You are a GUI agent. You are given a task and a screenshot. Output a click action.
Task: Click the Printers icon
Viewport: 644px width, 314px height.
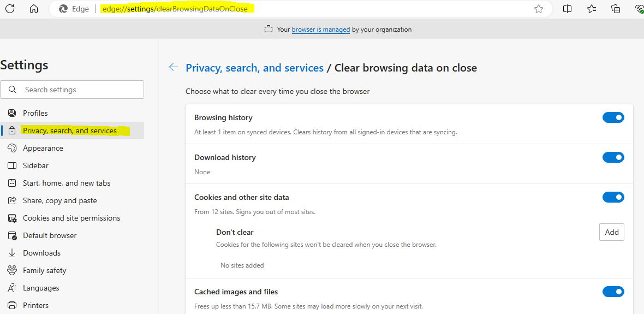pyautogui.click(x=12, y=305)
